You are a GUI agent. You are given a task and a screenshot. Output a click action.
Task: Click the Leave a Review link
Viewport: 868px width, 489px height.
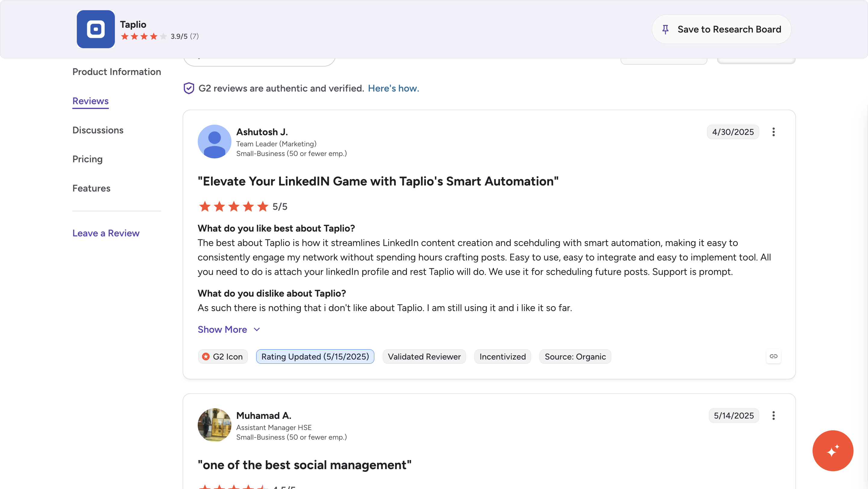tap(106, 233)
